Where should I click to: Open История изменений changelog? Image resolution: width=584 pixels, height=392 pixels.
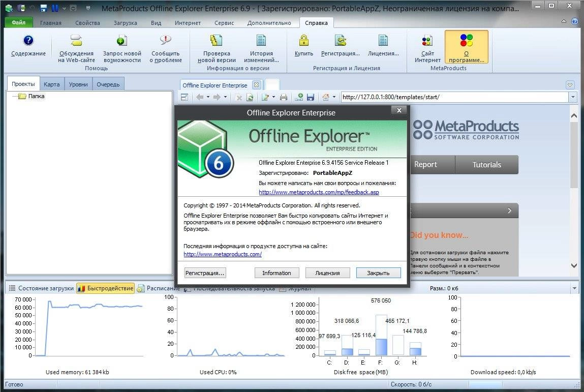pyautogui.click(x=261, y=48)
